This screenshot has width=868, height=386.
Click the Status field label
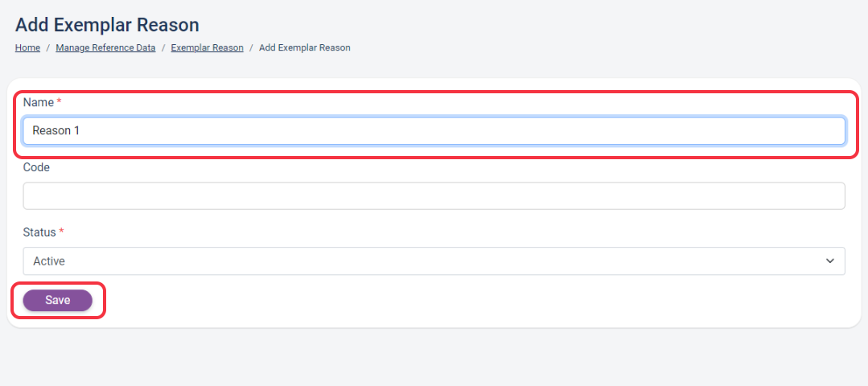click(39, 232)
